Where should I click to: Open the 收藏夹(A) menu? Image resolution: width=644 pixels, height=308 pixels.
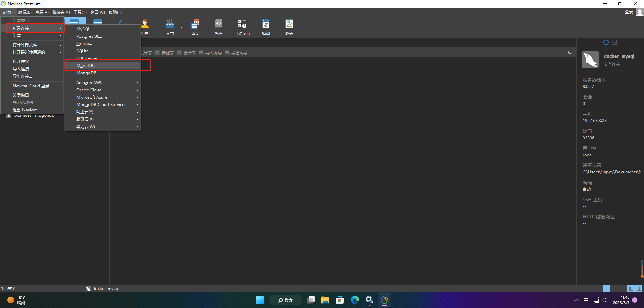coord(61,12)
